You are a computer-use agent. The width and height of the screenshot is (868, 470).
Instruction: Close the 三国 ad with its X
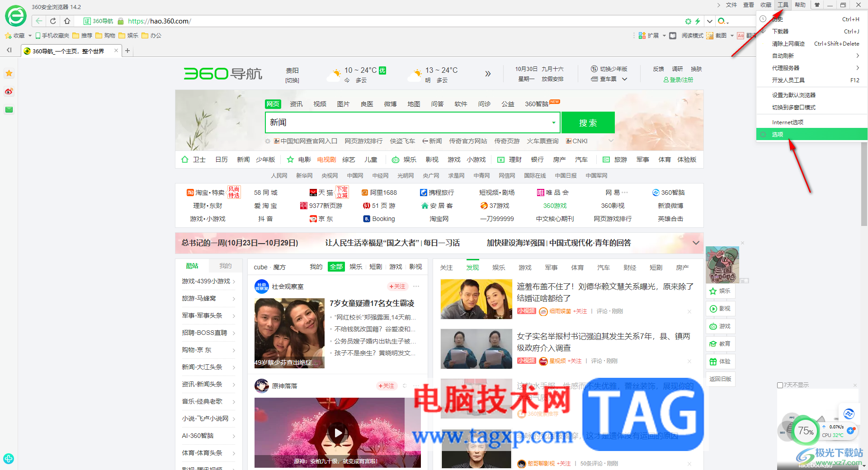[742, 243]
